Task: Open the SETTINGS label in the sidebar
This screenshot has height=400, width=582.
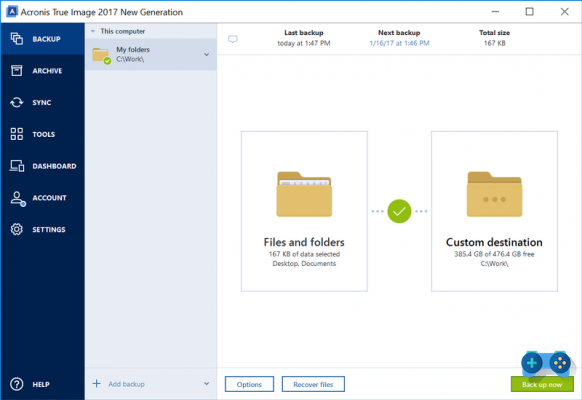Action: [49, 230]
